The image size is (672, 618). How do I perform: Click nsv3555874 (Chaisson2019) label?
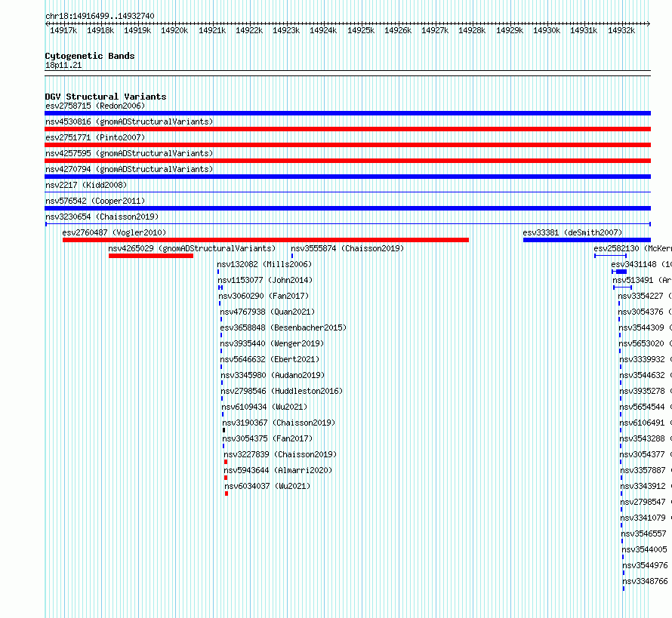pyautogui.click(x=347, y=248)
